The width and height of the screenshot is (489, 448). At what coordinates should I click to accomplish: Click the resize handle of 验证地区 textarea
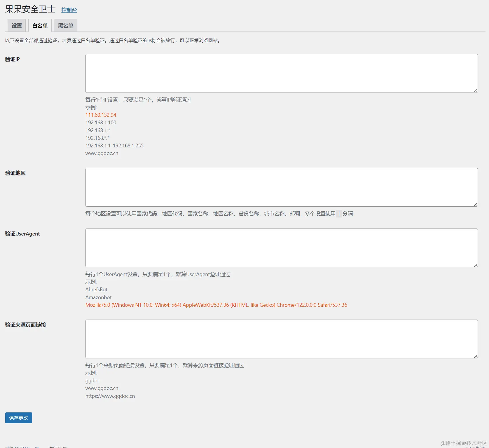click(476, 205)
